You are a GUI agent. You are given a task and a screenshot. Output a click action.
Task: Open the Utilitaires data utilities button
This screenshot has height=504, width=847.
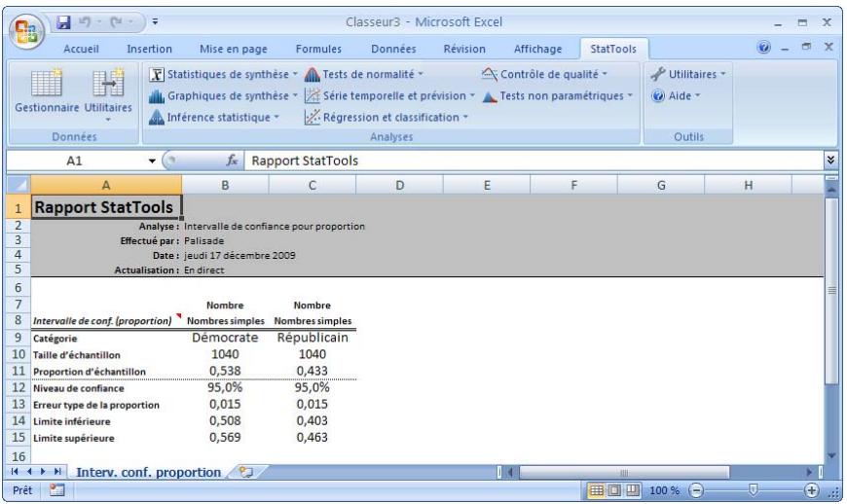click(108, 95)
